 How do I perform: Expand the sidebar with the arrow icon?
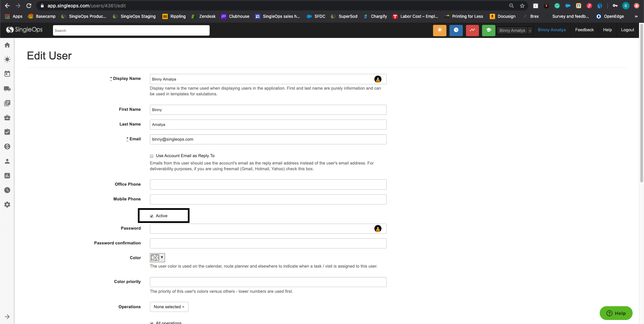coord(7,317)
